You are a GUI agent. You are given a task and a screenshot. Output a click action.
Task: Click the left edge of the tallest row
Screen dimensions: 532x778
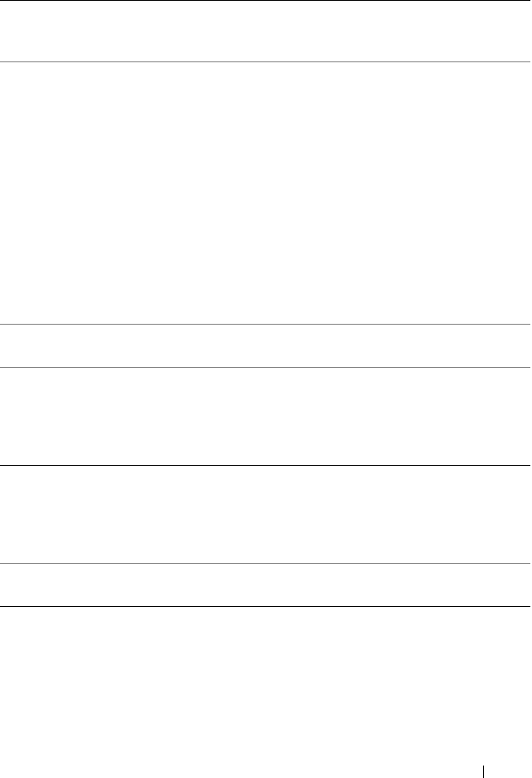point(4,193)
